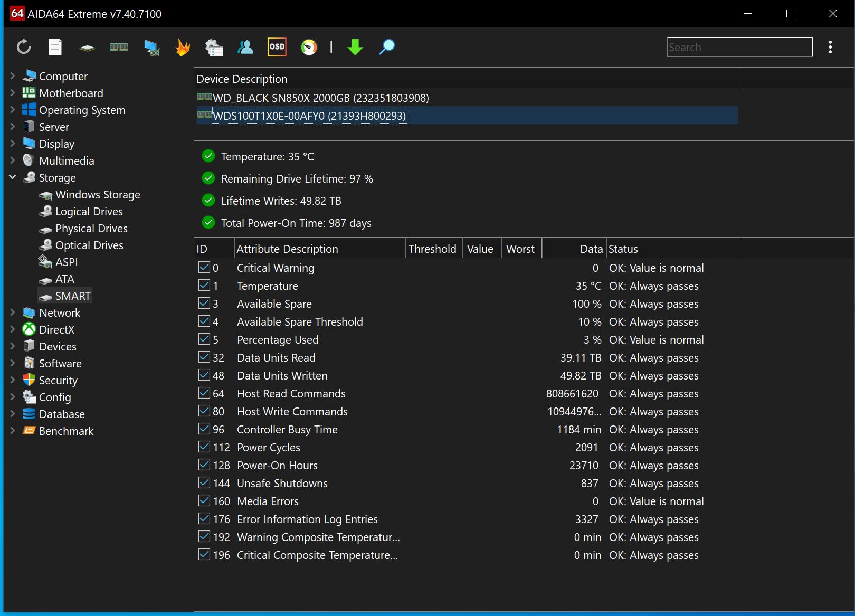
Task: Open the monitor diagnostics toolbar icon
Action: (x=151, y=48)
